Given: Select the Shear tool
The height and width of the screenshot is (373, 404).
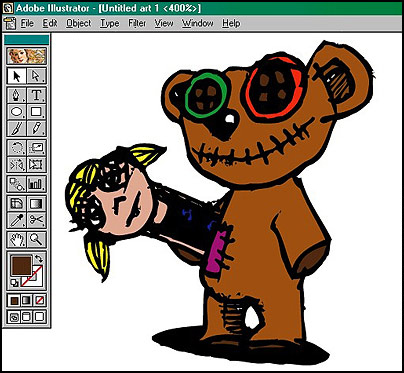Looking at the screenshot, I should point(36,164).
